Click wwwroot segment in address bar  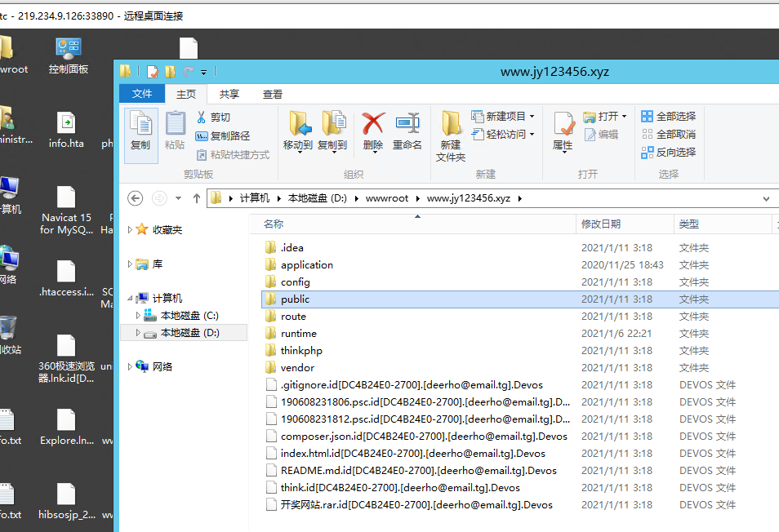click(x=387, y=198)
